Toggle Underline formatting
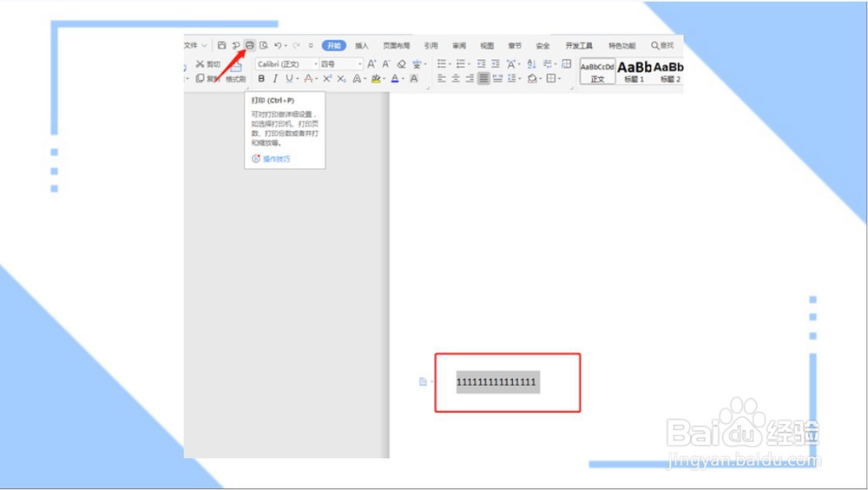Image resolution: width=868 pixels, height=490 pixels. (288, 79)
